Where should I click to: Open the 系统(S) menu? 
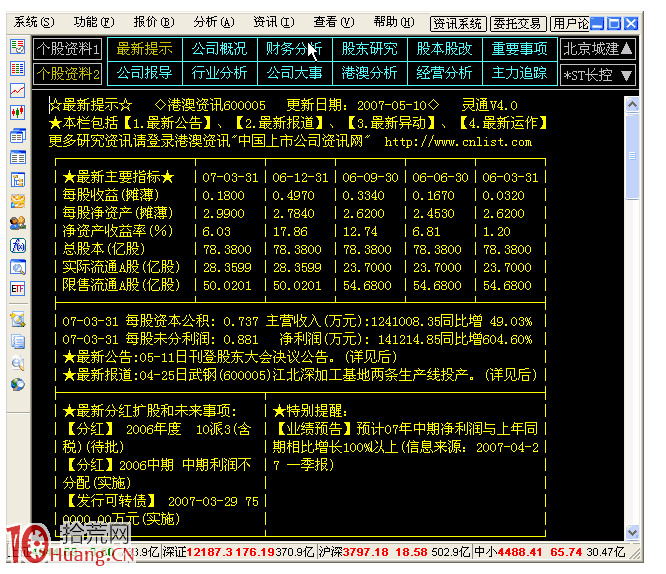pos(34,22)
